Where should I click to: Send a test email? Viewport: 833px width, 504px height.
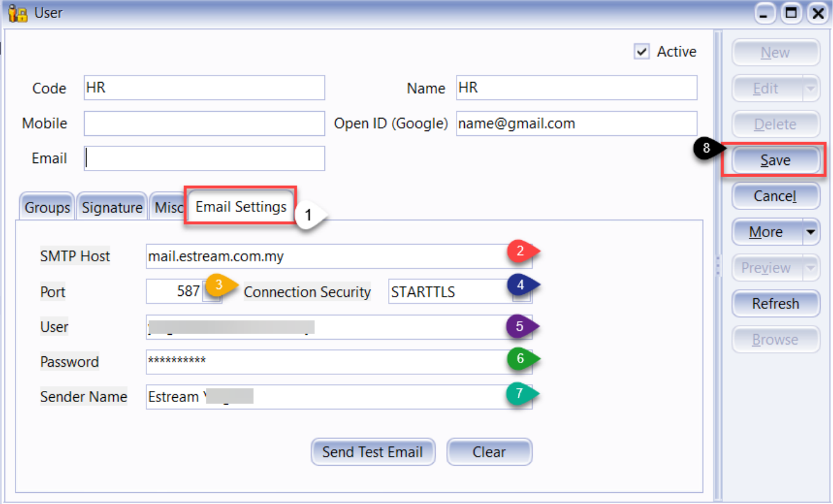point(373,452)
